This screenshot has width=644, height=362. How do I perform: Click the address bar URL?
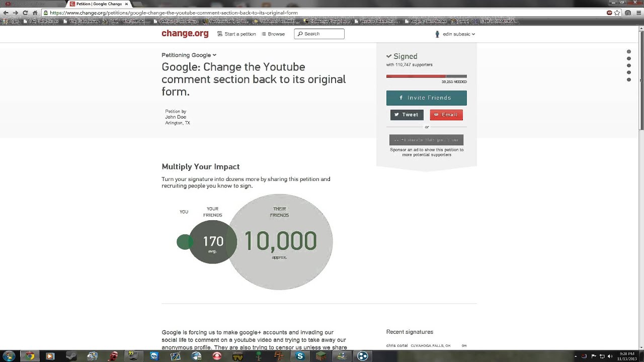point(174,13)
